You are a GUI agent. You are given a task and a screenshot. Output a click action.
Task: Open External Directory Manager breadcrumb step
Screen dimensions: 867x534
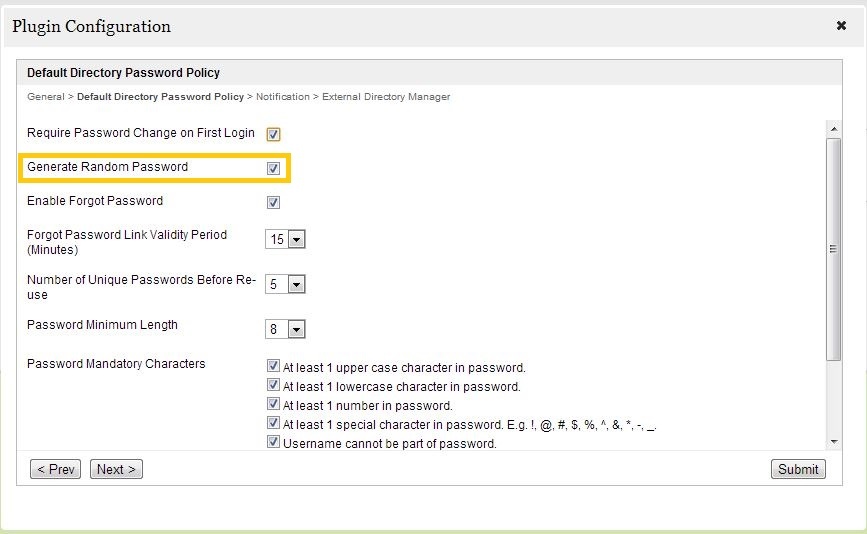tap(385, 97)
